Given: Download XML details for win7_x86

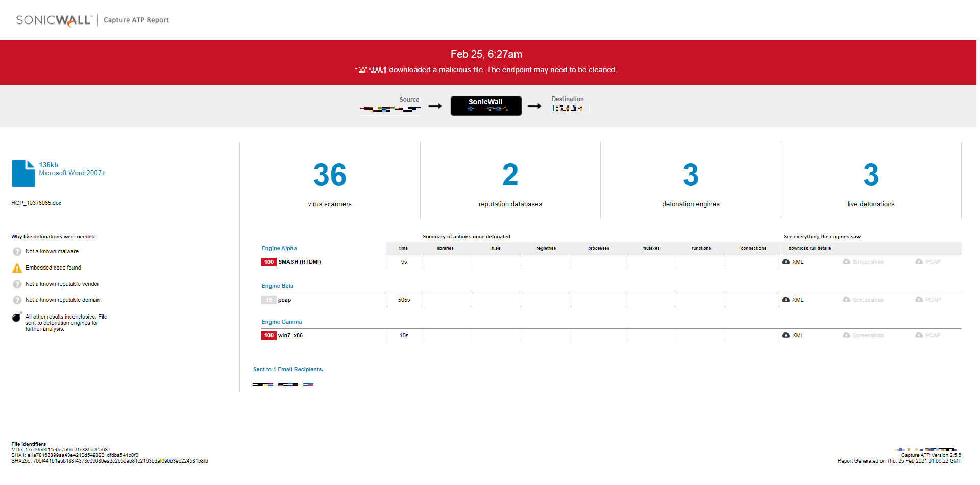Looking at the screenshot, I should click(798, 336).
